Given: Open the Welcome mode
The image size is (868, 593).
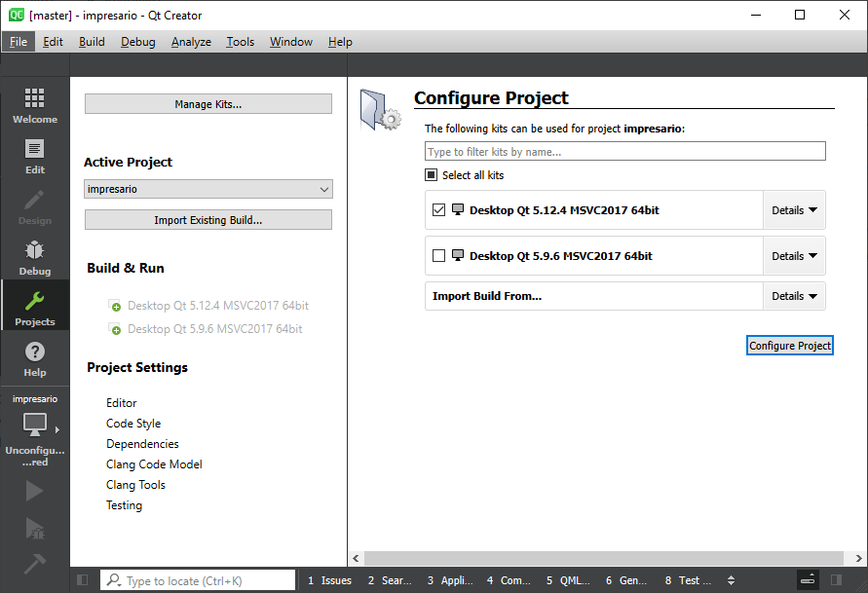Looking at the screenshot, I should coord(34,106).
